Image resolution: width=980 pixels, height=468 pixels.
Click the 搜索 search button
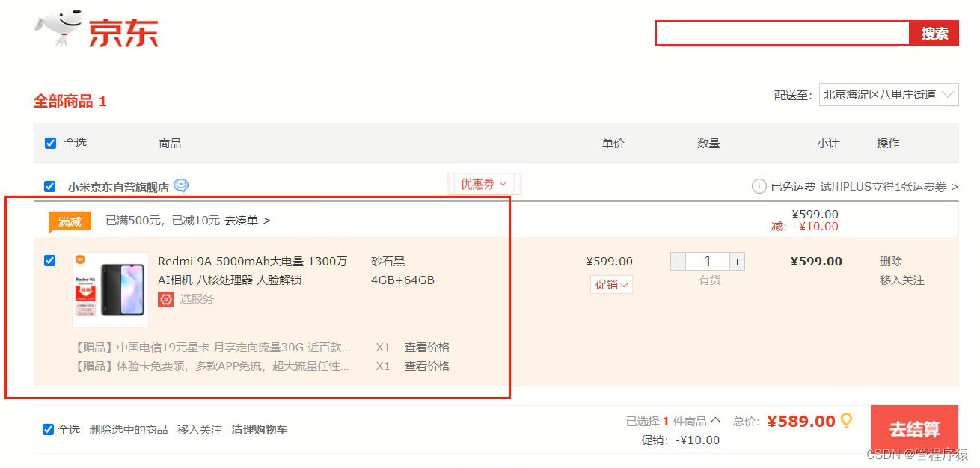[934, 33]
